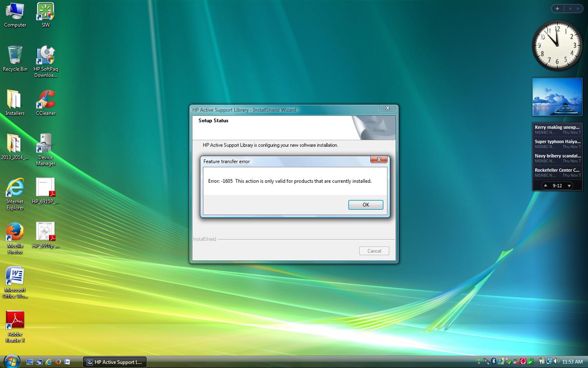Click the 11:53 AM taskbar clock
Image resolution: width=588 pixels, height=368 pixels.
(x=572, y=362)
